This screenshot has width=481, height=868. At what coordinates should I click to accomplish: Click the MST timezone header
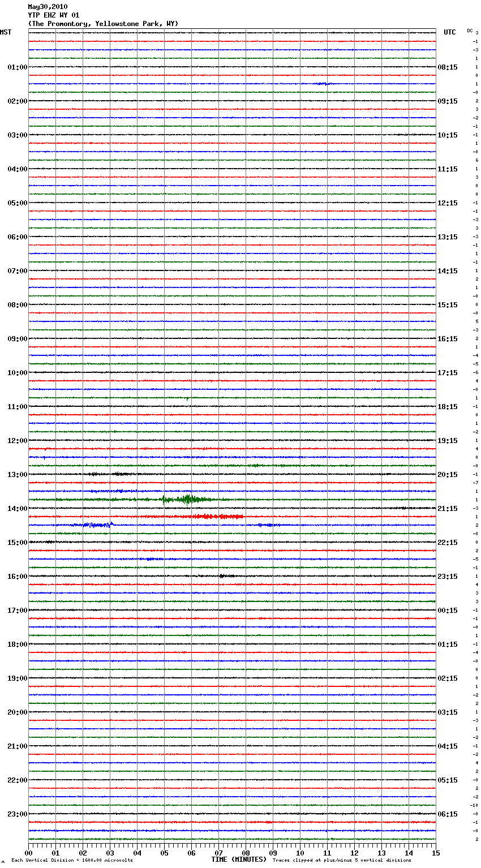6,32
